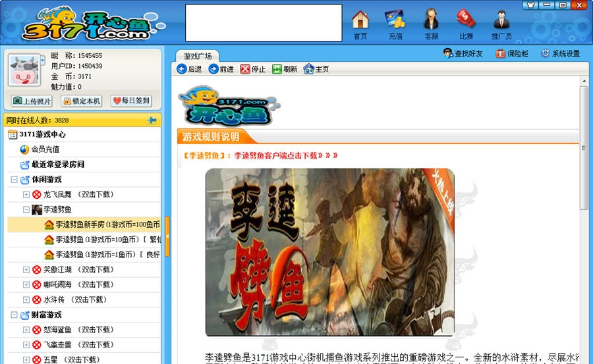This screenshot has height=364, width=593.
Task: Expand the 笑傲江湖 game node
Action: 26,269
